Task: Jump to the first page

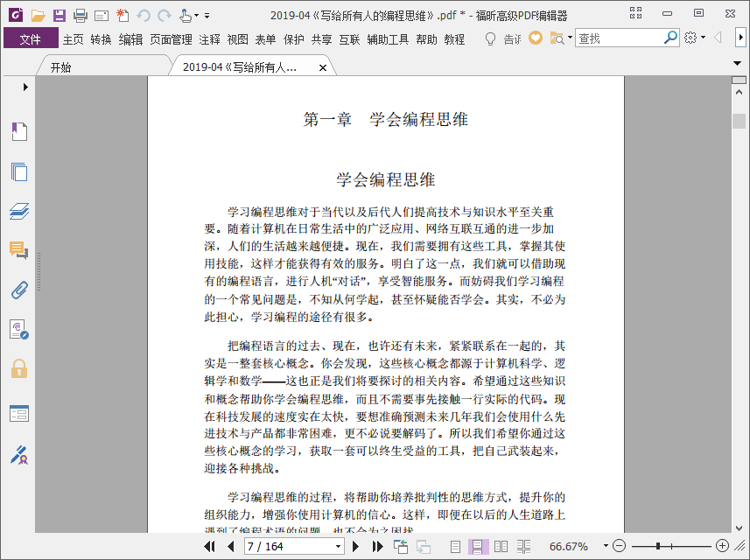Action: pos(209,546)
